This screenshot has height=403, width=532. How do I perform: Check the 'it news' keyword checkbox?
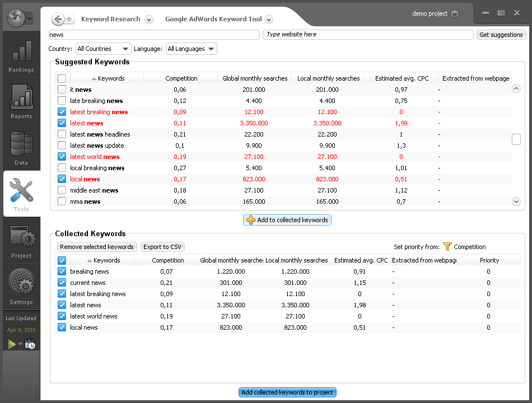(62, 90)
